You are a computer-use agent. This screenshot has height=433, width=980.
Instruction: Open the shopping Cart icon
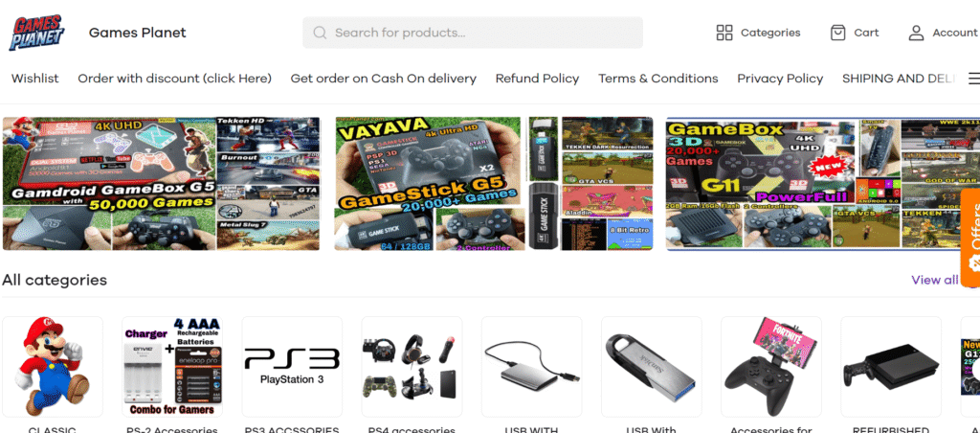click(837, 33)
